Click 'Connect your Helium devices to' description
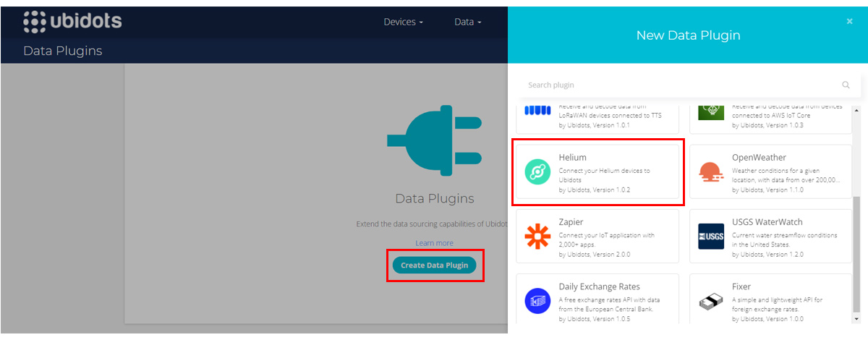 tap(605, 171)
